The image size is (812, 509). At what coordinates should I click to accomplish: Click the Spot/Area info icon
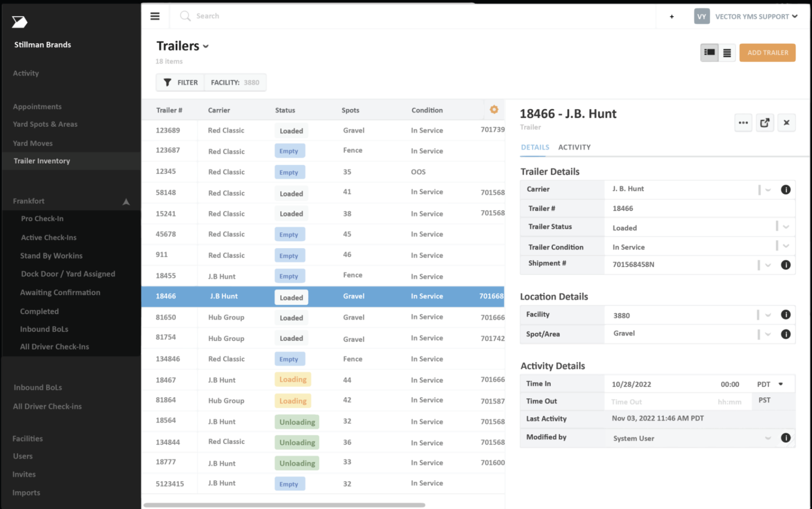785,334
